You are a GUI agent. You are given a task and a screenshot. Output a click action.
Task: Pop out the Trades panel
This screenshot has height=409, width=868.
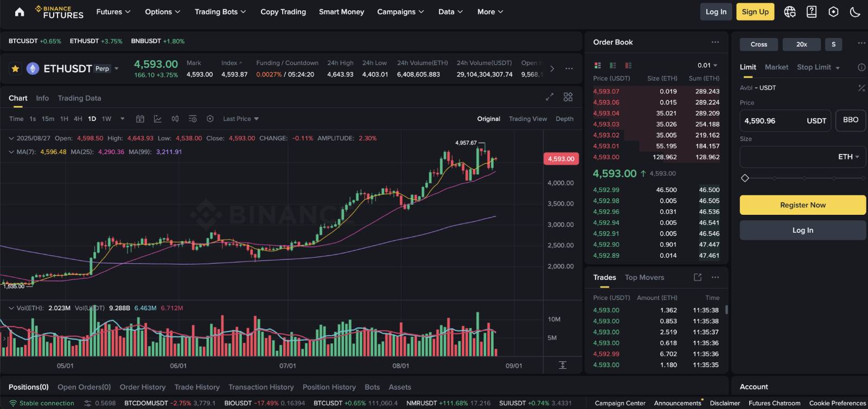[698, 277]
